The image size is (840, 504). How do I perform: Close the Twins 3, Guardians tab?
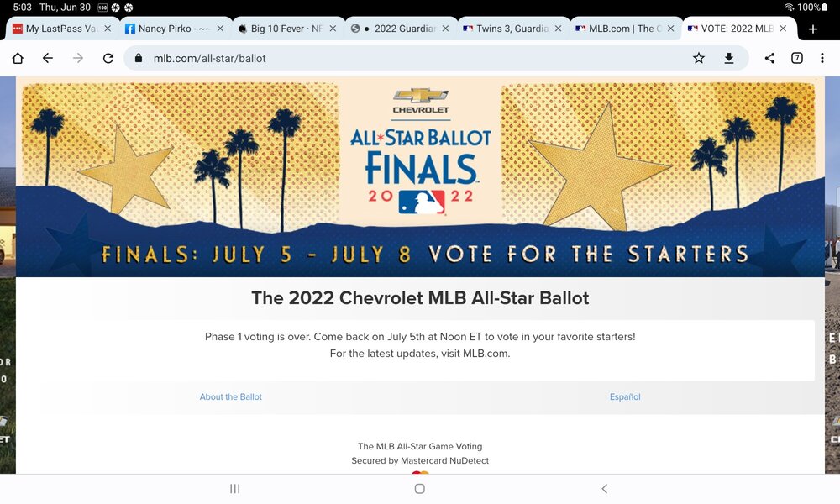(559, 29)
